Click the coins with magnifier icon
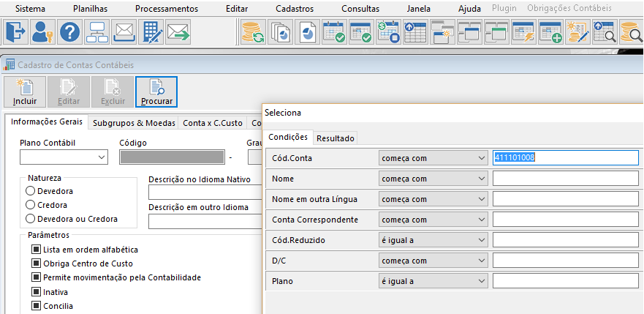644x314 pixels. [x=632, y=32]
